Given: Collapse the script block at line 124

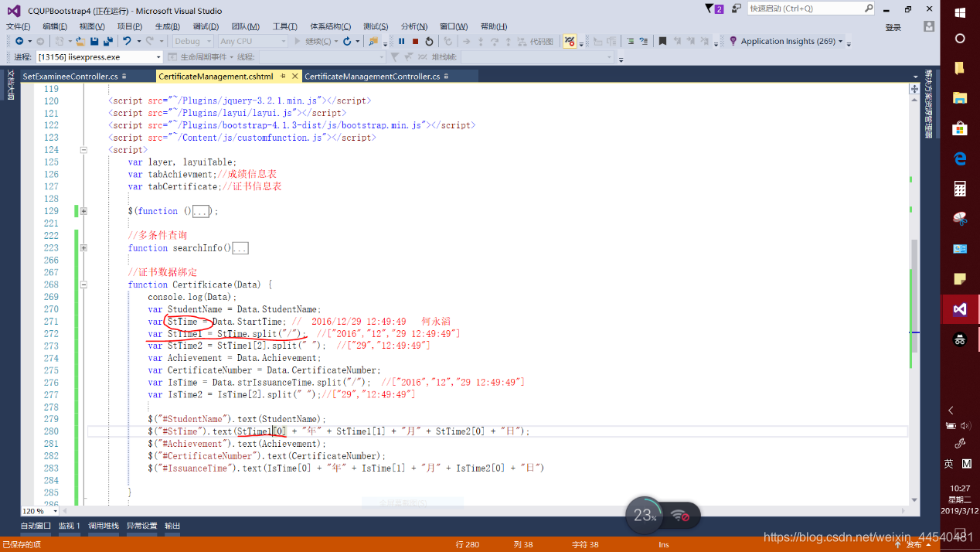Looking at the screenshot, I should tap(83, 150).
